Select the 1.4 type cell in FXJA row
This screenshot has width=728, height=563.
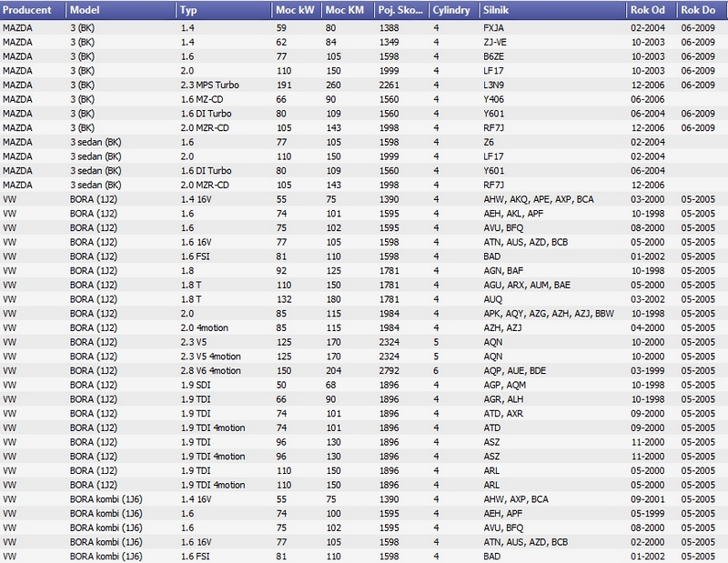coord(187,28)
